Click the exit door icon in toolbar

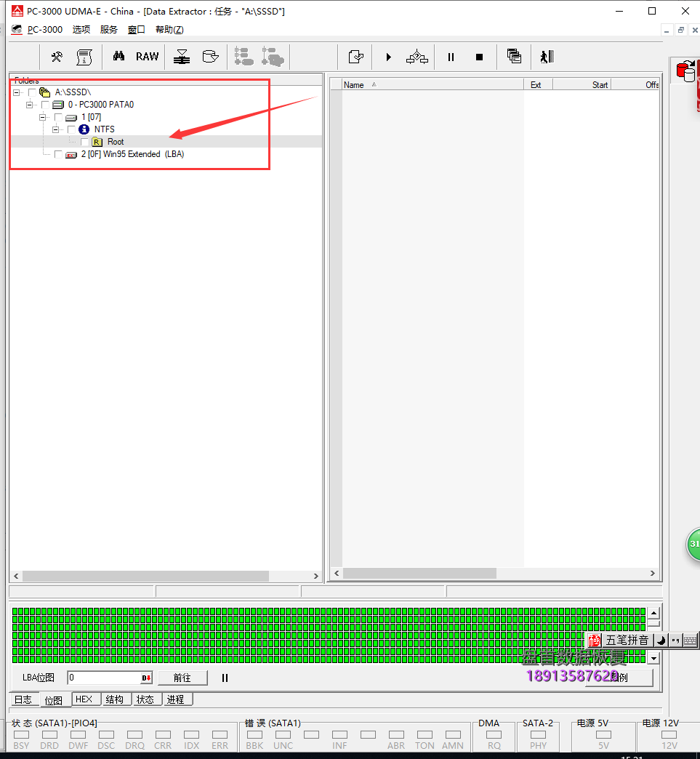[x=547, y=57]
